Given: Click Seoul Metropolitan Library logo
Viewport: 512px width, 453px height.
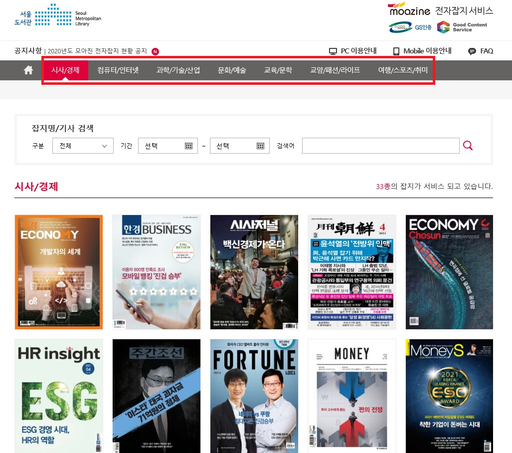Looking at the screenshot, I should (58, 16).
